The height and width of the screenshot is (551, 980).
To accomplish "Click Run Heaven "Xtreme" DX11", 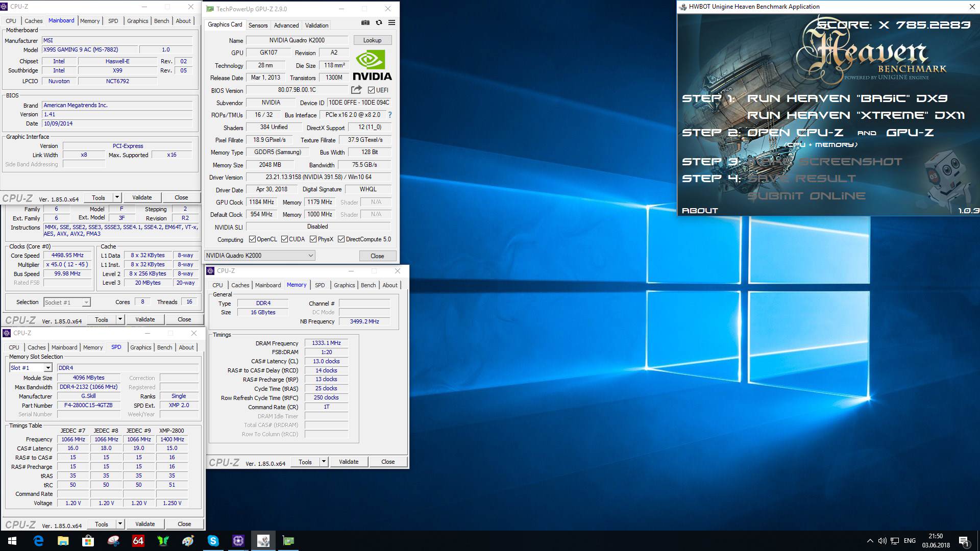I will [856, 116].
